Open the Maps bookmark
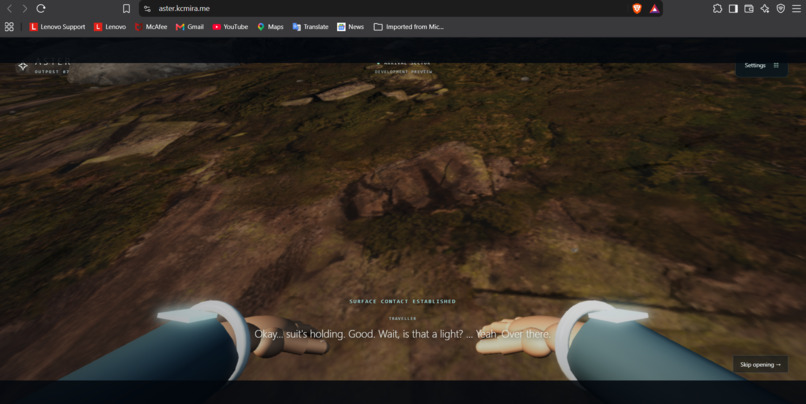 click(270, 27)
